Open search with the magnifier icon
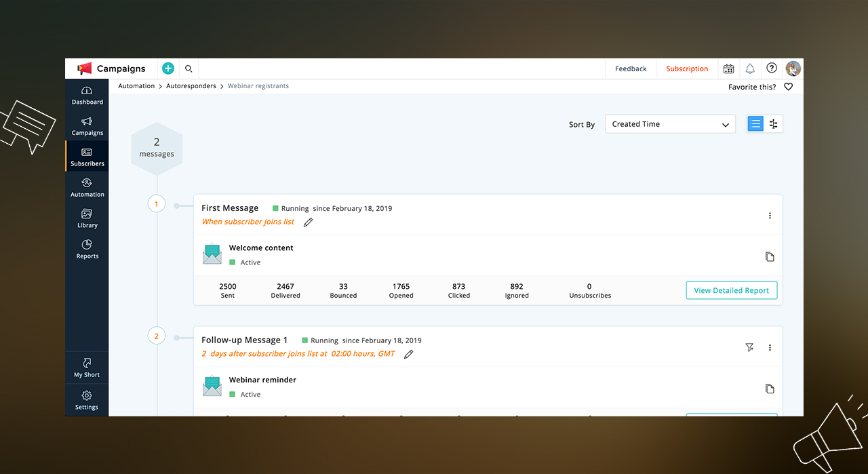 [x=189, y=68]
